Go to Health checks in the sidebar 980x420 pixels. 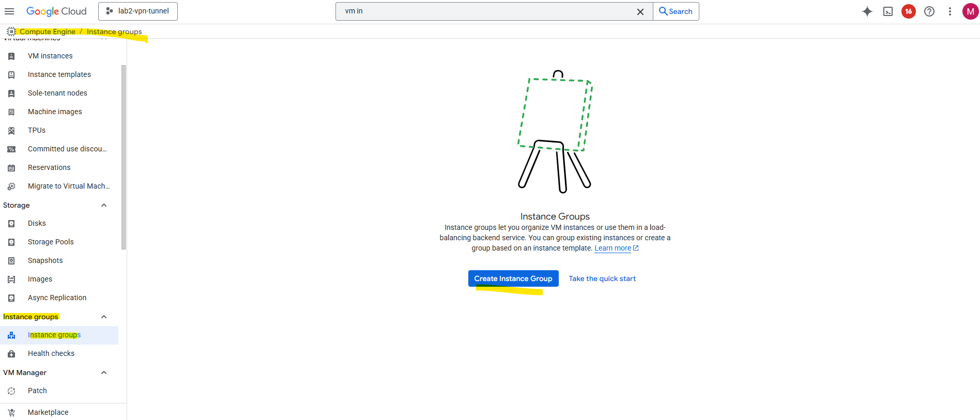pyautogui.click(x=51, y=353)
